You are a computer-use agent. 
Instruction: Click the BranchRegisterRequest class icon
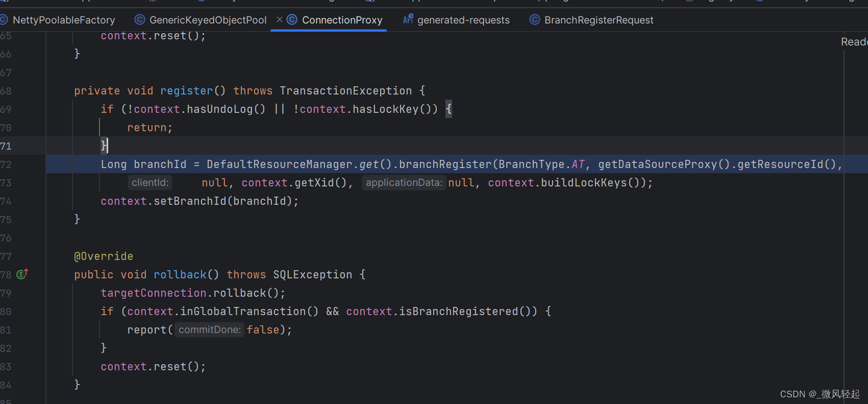[x=534, y=19]
